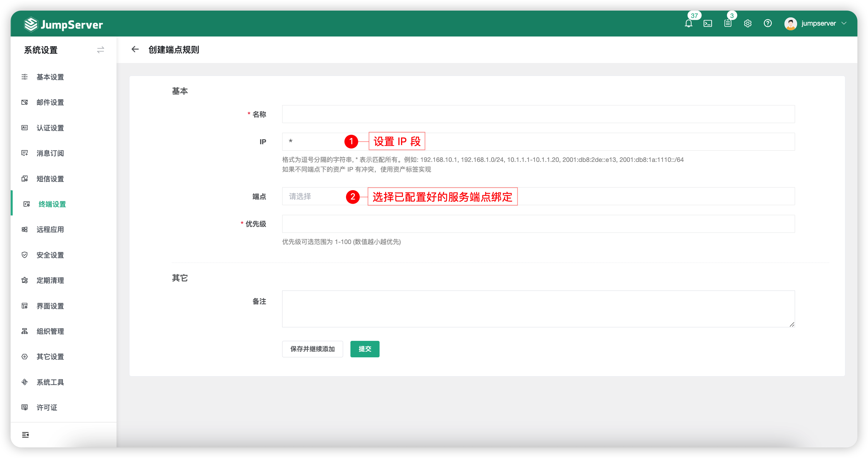Click 保存并继续添加 button
The height and width of the screenshot is (458, 868).
(312, 349)
